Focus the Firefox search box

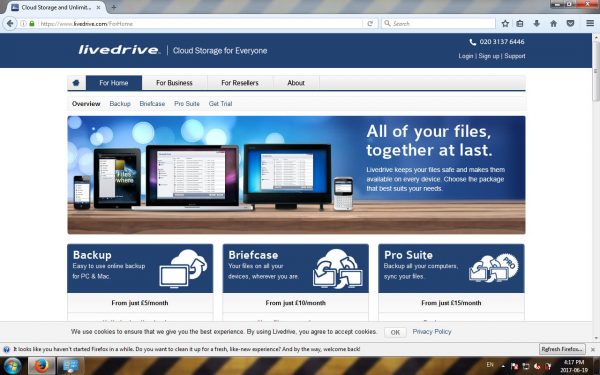(x=439, y=23)
